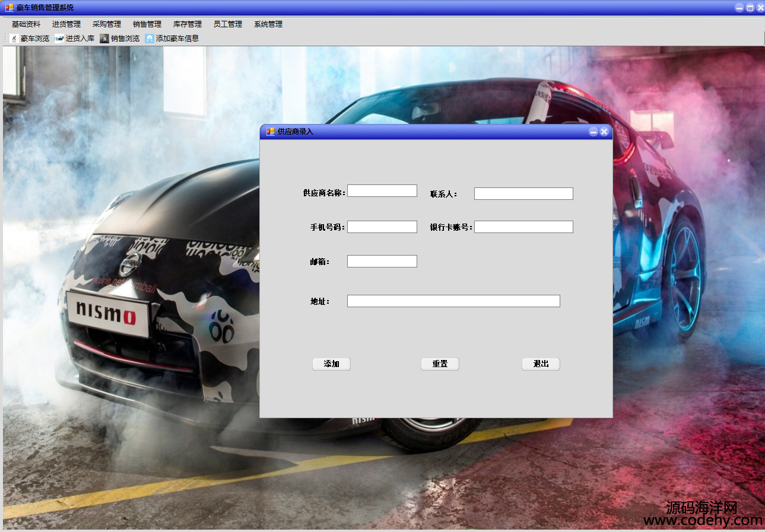765x532 pixels.
Task: Click the 添加豪车信息 toolbar label
Action: [x=177, y=39]
